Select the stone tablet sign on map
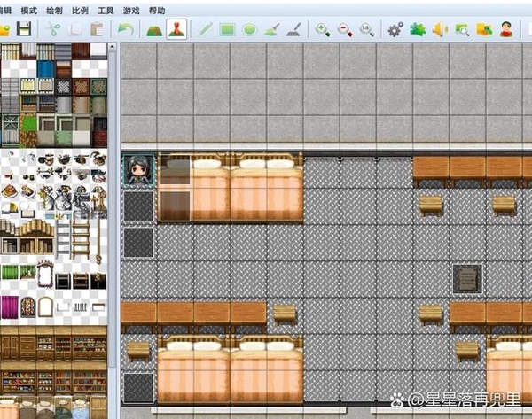The width and height of the screenshot is (532, 419). point(467,279)
